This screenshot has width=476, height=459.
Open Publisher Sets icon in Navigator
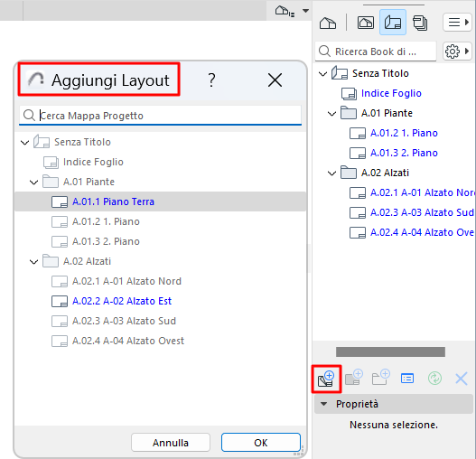click(x=420, y=23)
